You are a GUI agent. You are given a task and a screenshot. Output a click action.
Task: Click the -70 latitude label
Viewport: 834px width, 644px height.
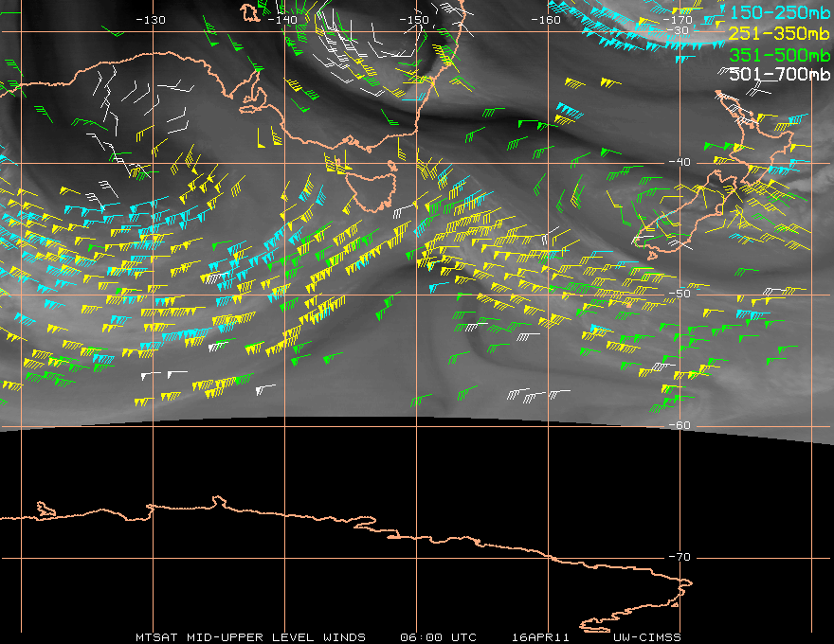(x=680, y=557)
